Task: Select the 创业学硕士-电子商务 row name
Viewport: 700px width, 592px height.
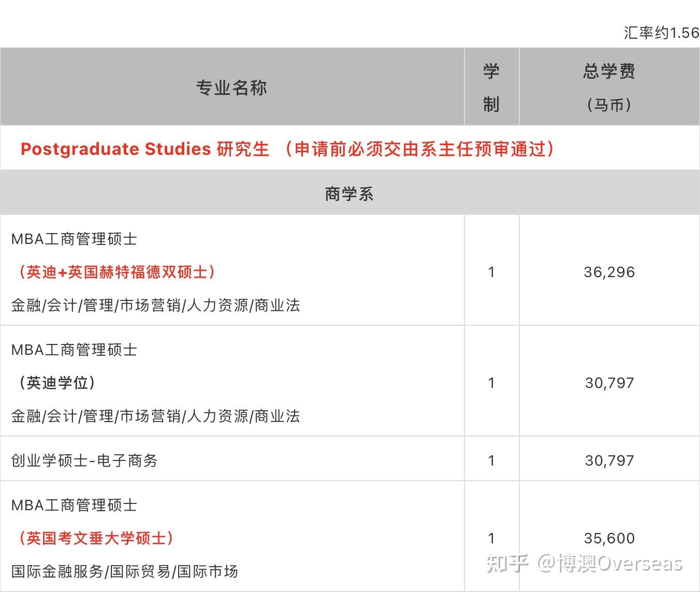Action: pos(84,460)
